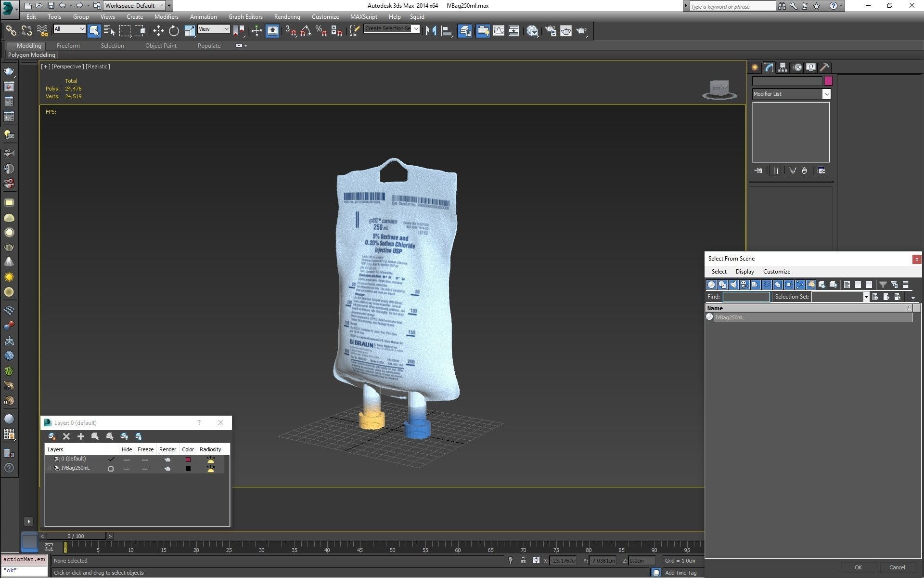Click Delete Layer X icon in Layer dialog
924x578 pixels.
coord(66,436)
